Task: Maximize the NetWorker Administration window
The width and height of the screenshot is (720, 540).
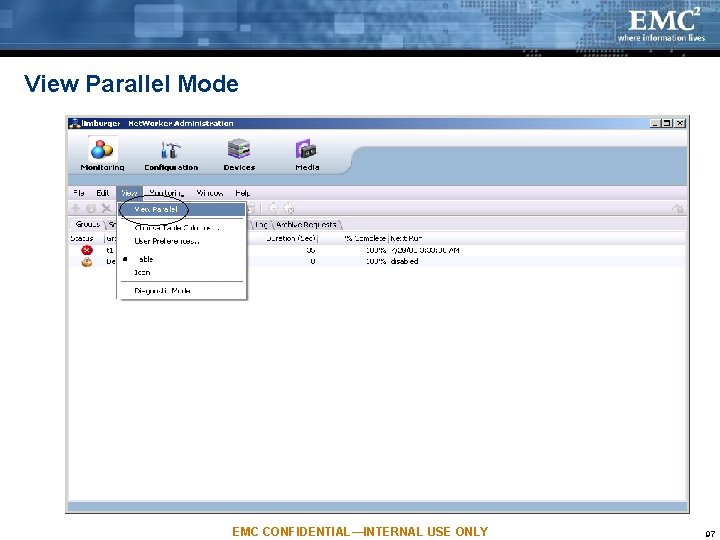Action: pos(667,123)
